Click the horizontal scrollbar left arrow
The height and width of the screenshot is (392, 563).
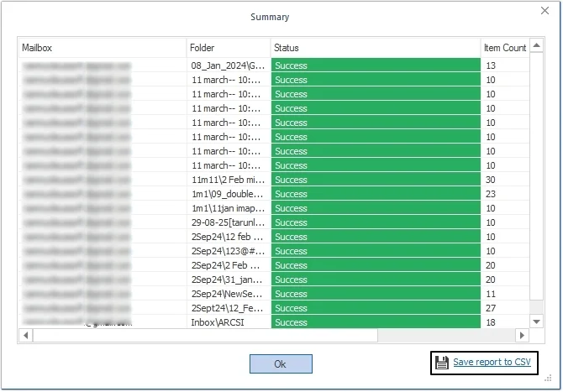click(x=26, y=335)
